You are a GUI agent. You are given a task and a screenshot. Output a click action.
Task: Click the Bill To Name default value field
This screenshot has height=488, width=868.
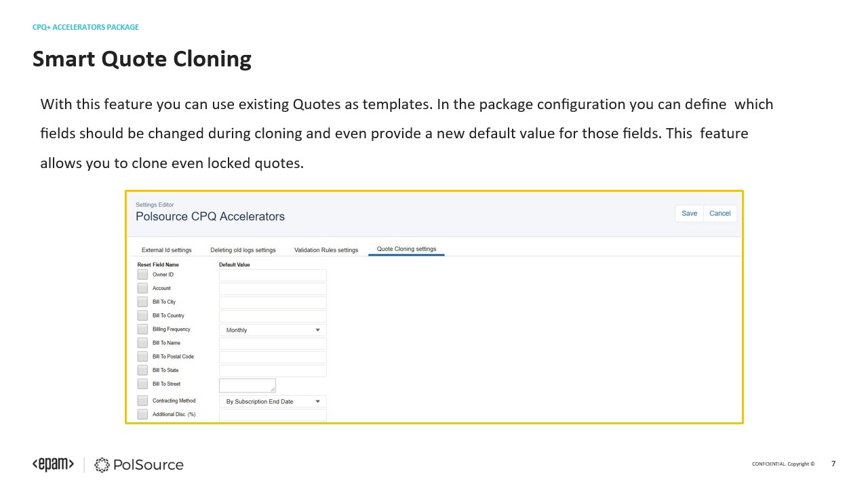point(273,344)
